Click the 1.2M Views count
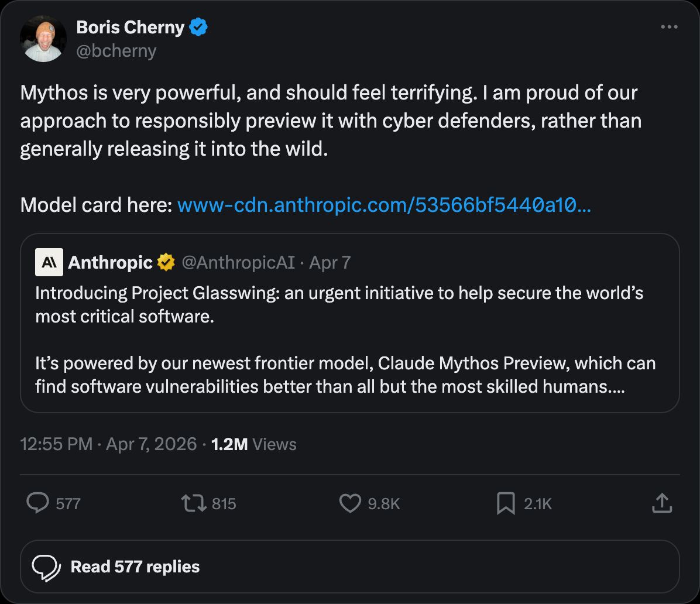Viewport: 700px width, 604px height. click(253, 444)
